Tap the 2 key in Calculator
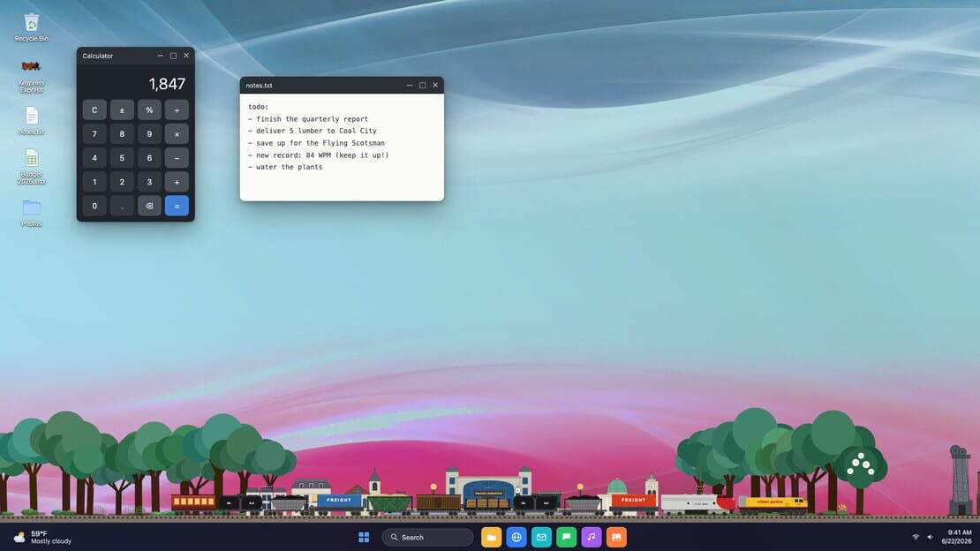 [122, 182]
